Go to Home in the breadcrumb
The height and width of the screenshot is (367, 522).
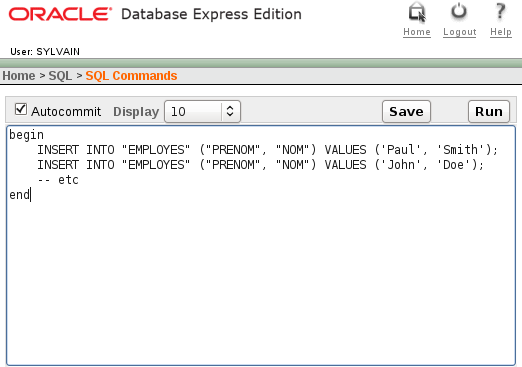tap(19, 76)
